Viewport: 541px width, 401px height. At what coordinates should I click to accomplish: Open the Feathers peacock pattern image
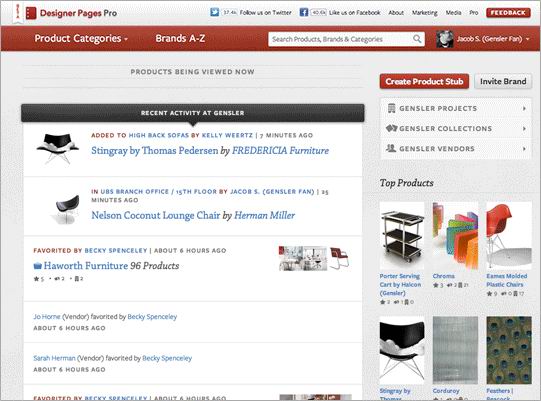pos(509,350)
